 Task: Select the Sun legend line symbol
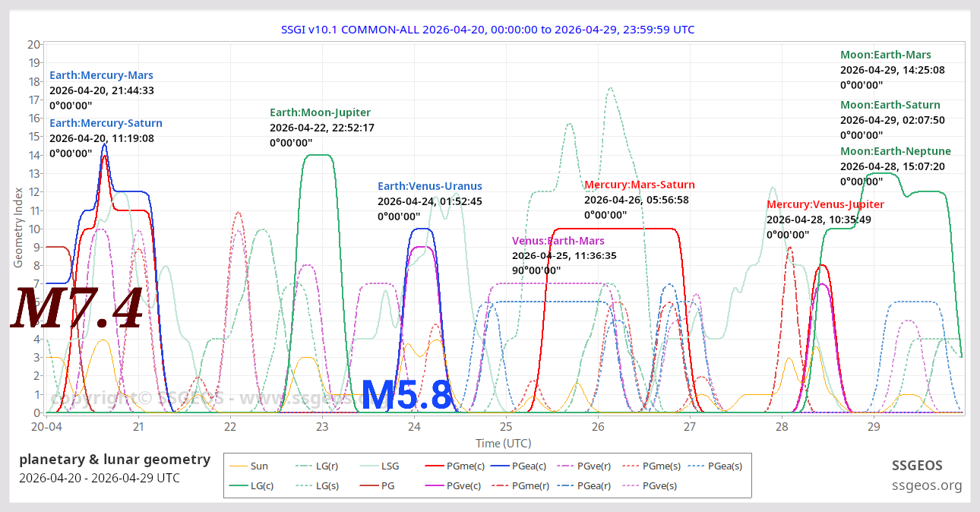[237, 466]
